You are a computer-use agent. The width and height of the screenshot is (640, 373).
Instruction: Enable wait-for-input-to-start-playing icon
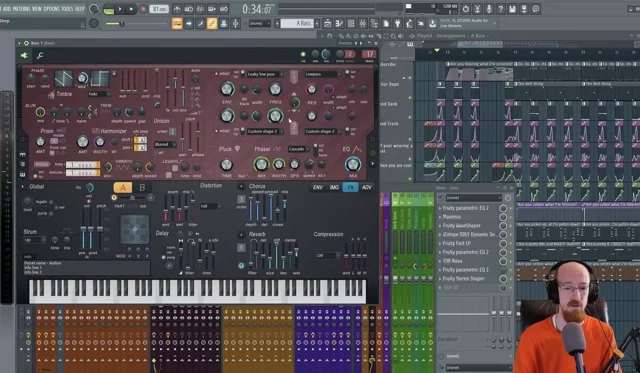click(189, 9)
